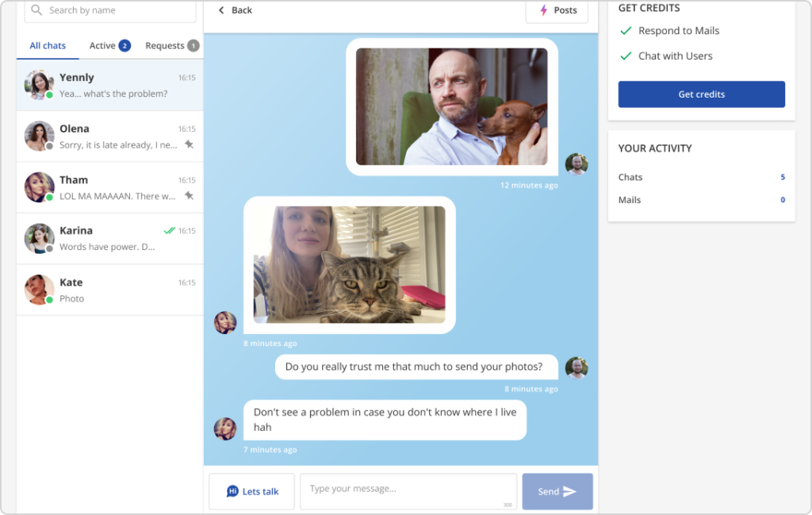The image size is (812, 515).
Task: Click Kate's profile avatar
Action: pyautogui.click(x=39, y=290)
